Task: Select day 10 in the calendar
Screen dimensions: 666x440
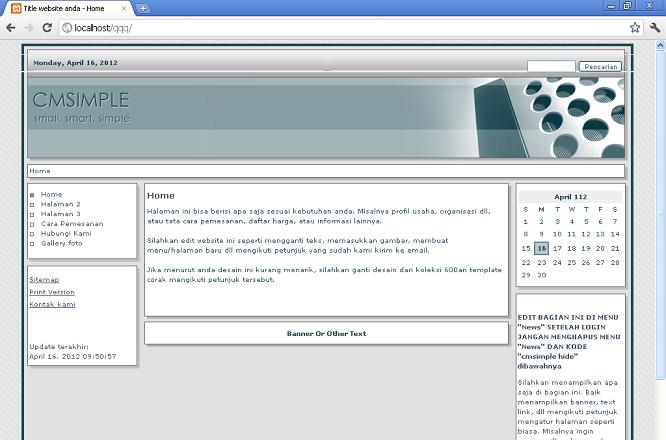Action: pyautogui.click(x=557, y=234)
